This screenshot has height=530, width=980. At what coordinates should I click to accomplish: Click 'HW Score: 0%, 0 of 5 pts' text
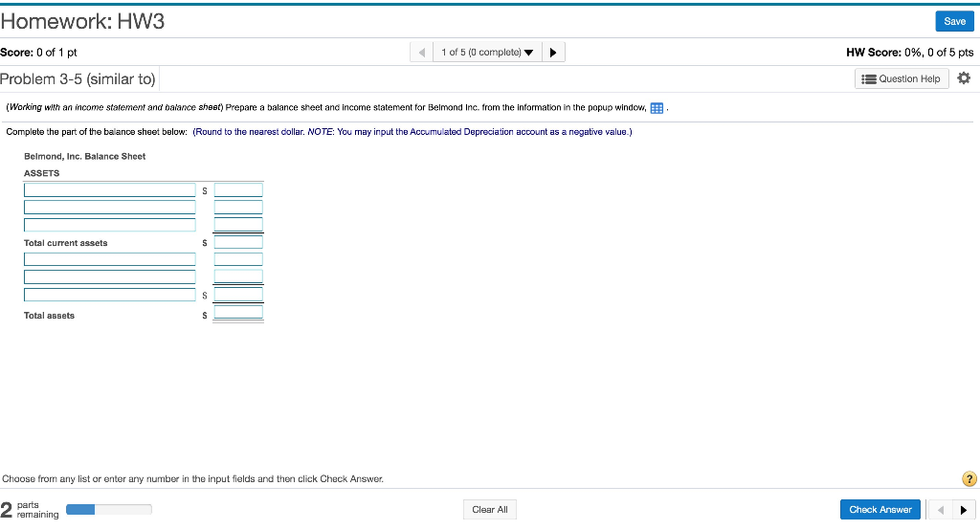pos(909,53)
